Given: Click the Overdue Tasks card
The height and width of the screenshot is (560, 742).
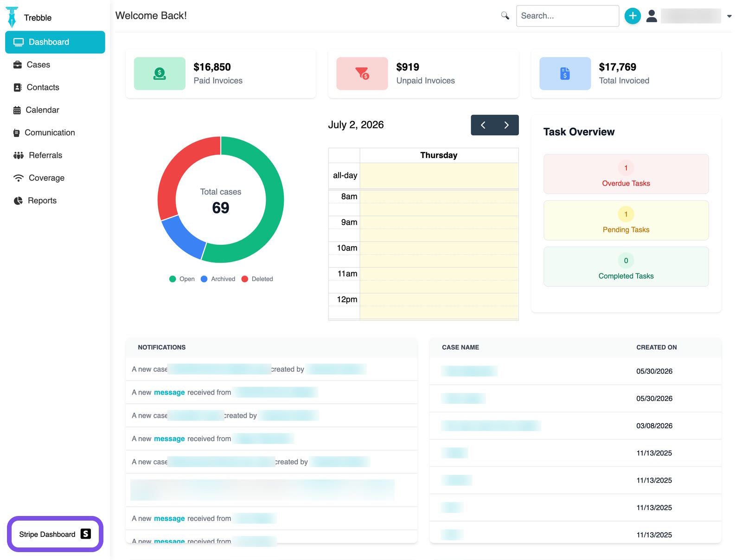Looking at the screenshot, I should click(x=626, y=174).
